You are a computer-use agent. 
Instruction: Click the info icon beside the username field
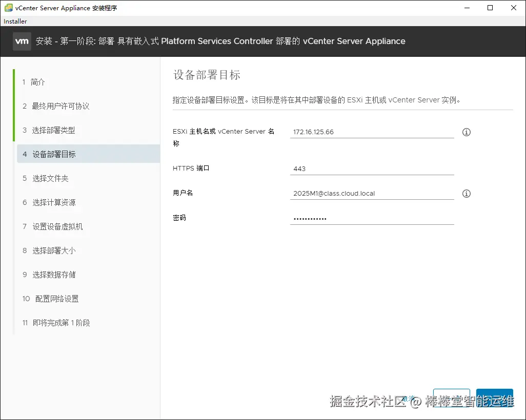pos(467,194)
